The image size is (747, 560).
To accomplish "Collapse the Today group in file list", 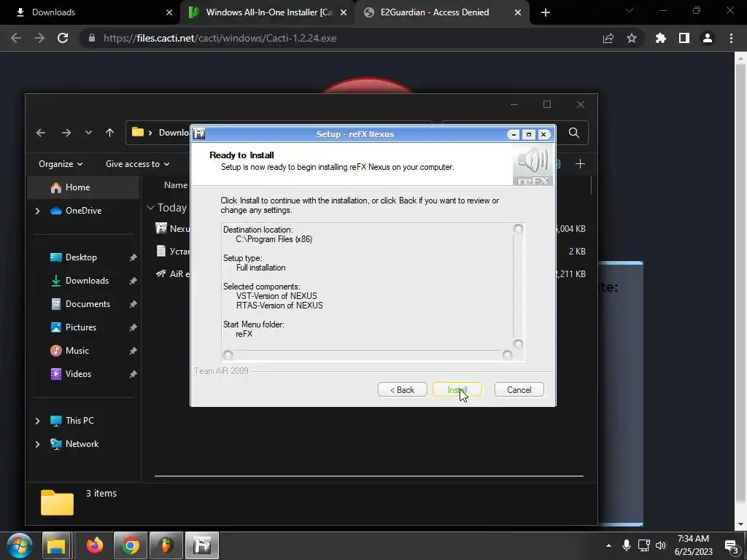I will coord(150,208).
